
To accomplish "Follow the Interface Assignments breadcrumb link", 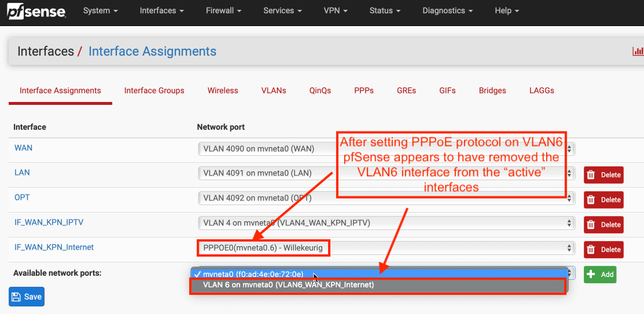I will (152, 52).
